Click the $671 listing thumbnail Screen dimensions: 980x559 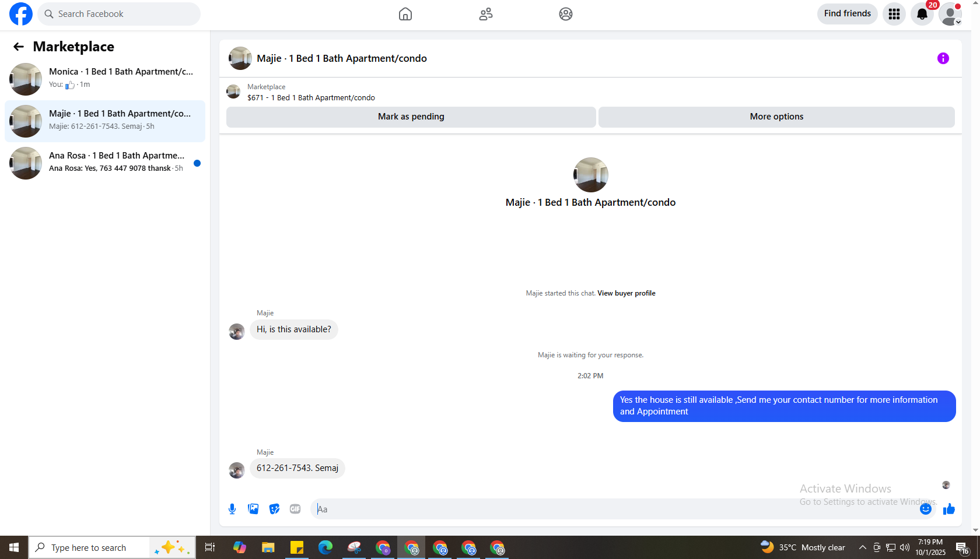233,92
